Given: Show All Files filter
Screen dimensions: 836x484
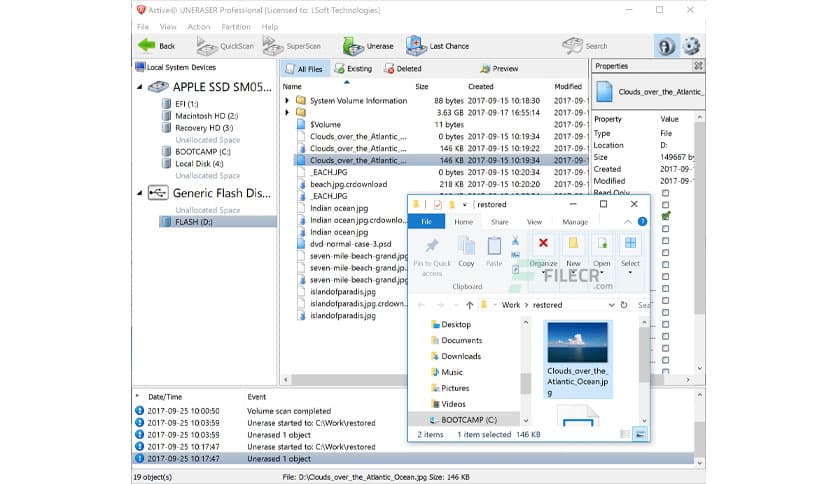Looking at the screenshot, I should tap(304, 69).
